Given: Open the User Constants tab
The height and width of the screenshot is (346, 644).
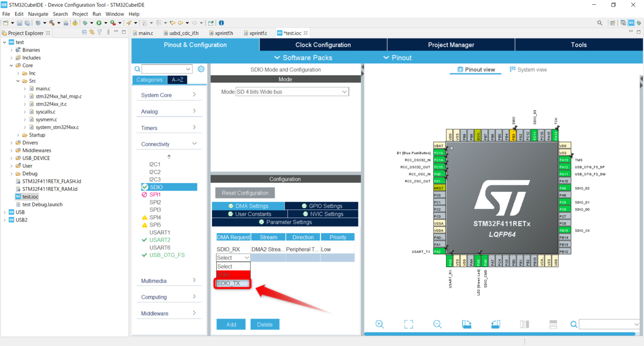Looking at the screenshot, I should point(248,214).
